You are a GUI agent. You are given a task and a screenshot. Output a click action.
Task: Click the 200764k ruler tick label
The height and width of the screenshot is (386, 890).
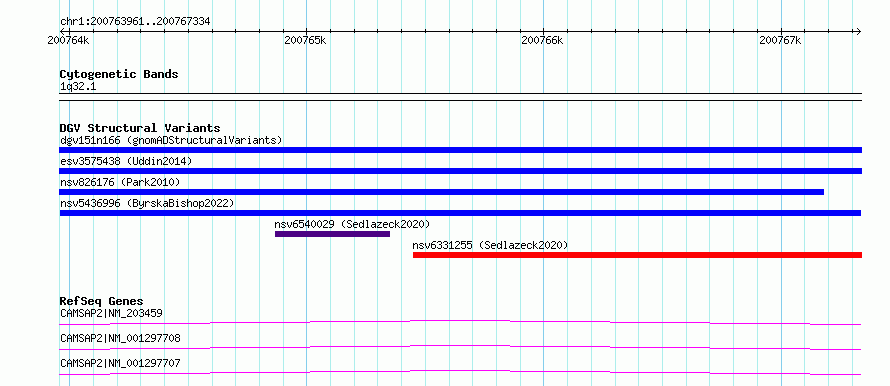pyautogui.click(x=68, y=40)
